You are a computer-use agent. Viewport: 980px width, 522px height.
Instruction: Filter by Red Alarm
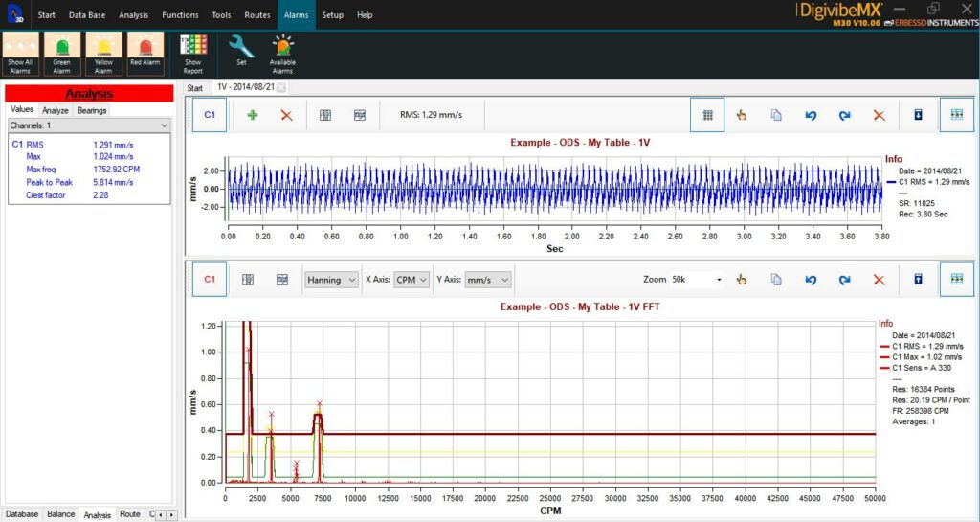tap(145, 54)
